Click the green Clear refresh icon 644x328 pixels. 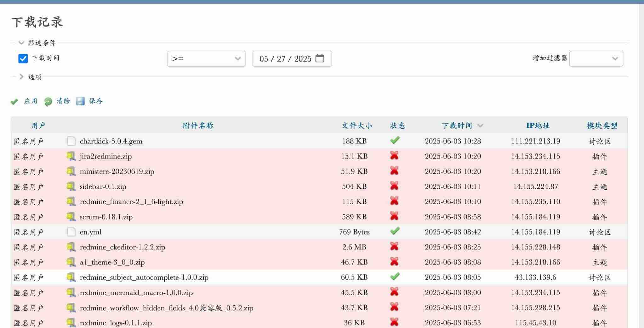coord(48,102)
